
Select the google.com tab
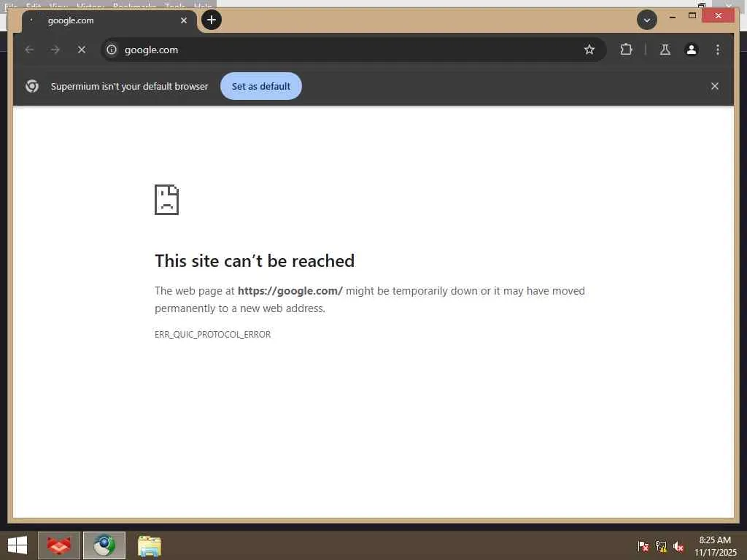point(109,21)
